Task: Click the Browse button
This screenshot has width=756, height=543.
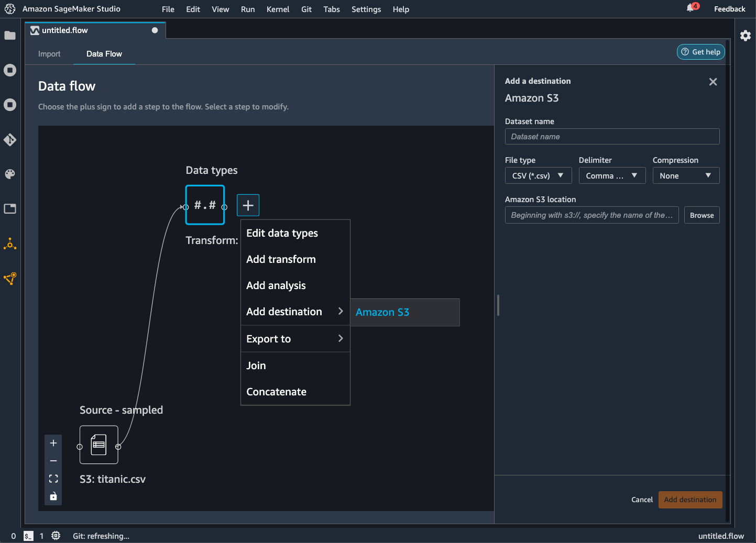Action: click(702, 215)
